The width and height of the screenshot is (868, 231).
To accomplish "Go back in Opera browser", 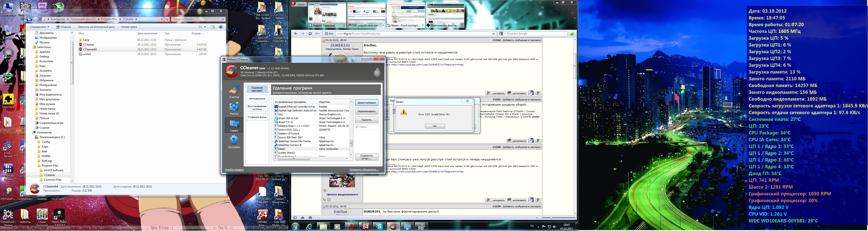I will click(296, 34).
